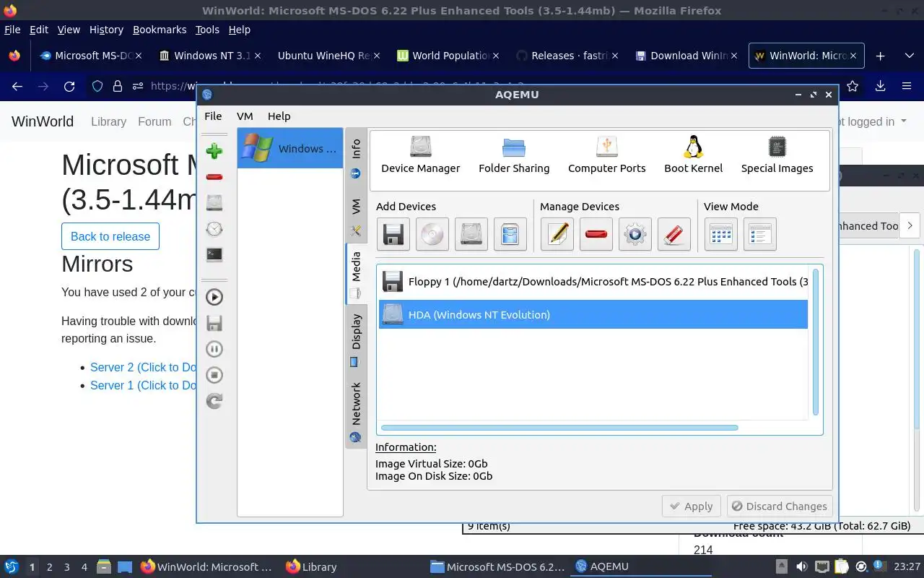The width and height of the screenshot is (924, 578).
Task: Click the eraser icon under Manage Devices
Action: point(674,234)
